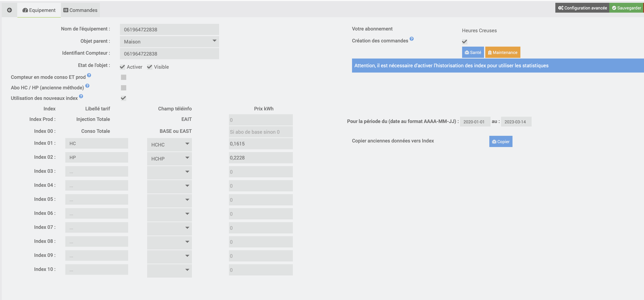Click the start date field 2020-01-01
Image resolution: width=644 pixels, height=300 pixels.
[475, 122]
